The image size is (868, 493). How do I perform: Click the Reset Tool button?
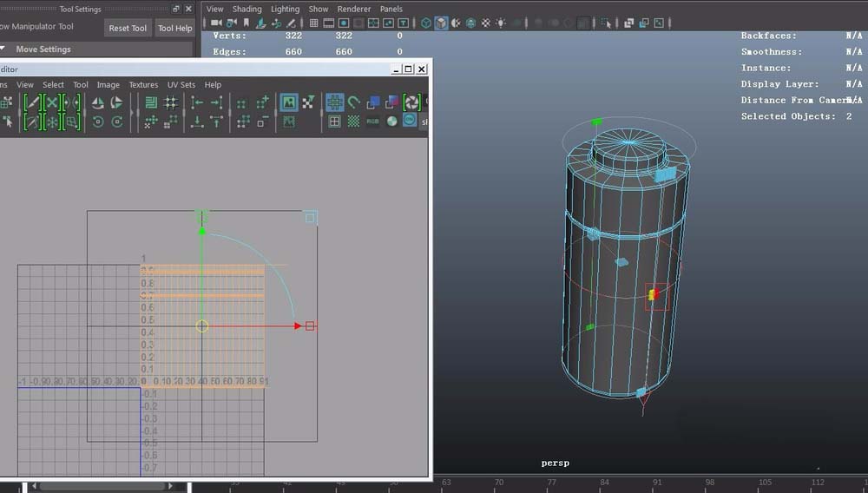(128, 28)
